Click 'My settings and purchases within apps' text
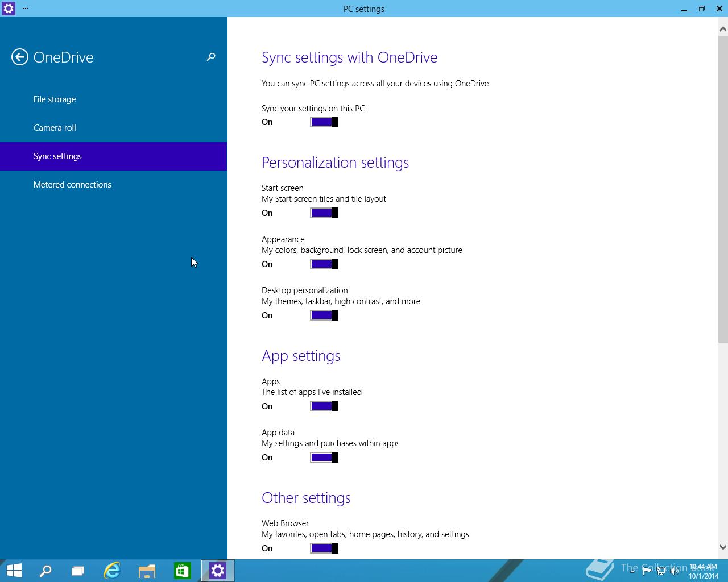Screen dimensions: 728x582 tap(330, 443)
